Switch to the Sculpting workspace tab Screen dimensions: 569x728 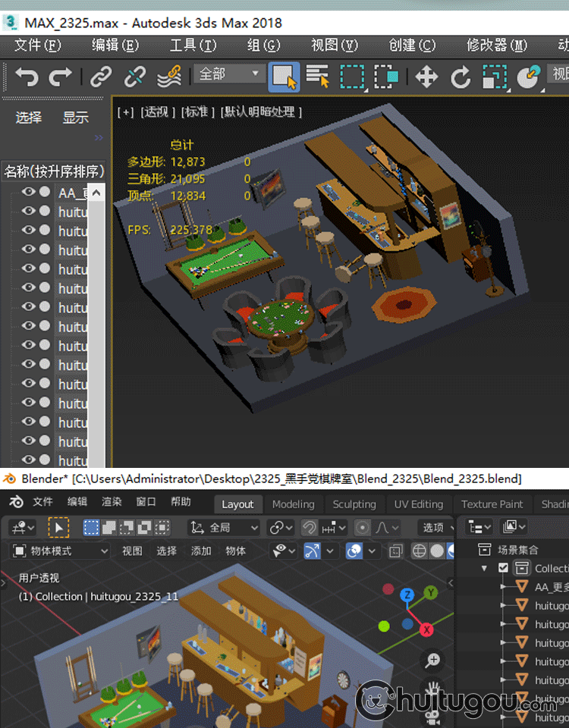tap(354, 504)
